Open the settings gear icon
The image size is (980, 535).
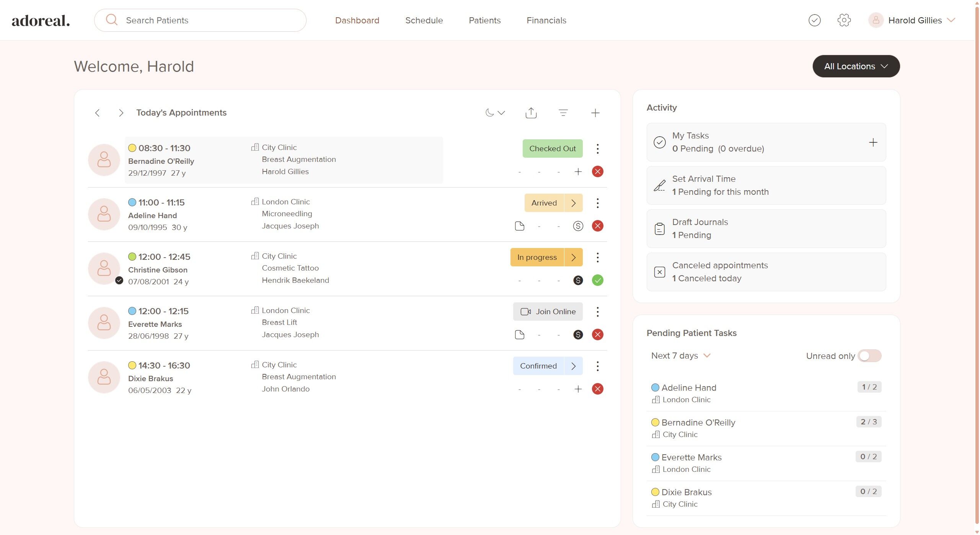[844, 20]
